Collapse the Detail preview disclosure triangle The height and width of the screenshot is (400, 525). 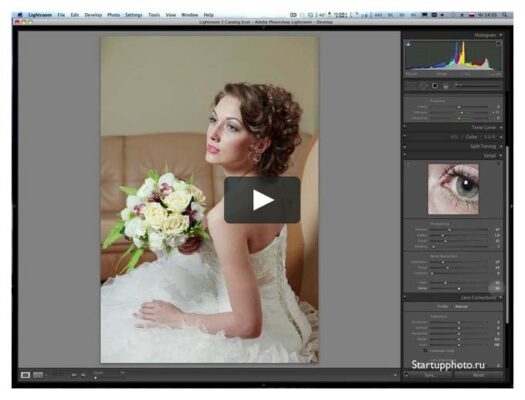(x=499, y=163)
